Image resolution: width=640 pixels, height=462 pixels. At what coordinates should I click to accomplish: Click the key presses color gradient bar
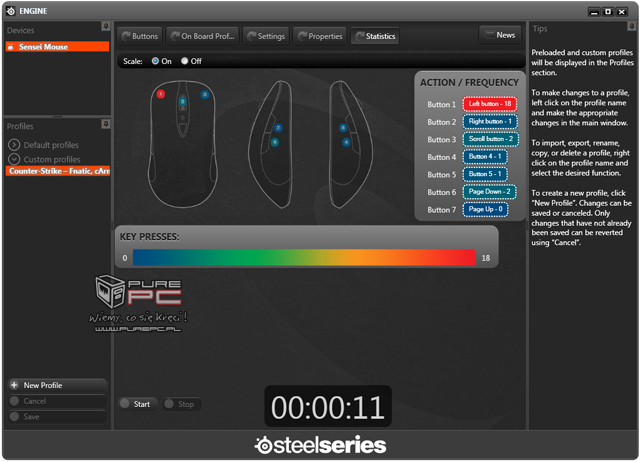tap(304, 258)
